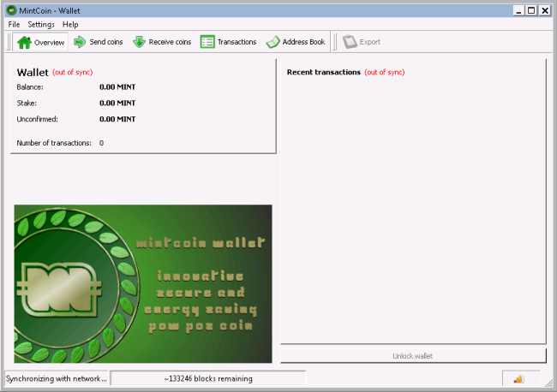Maximize the MintCoin wallet window
Image resolution: width=557 pixels, height=392 pixels.
point(531,10)
